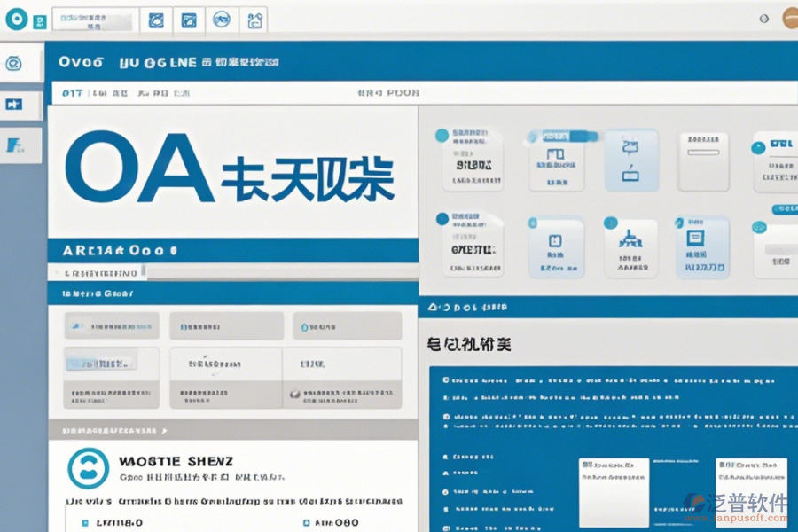Screen dimensions: 798x532
Task: Open the chat icon in the left sidebar
Action: click(x=13, y=62)
